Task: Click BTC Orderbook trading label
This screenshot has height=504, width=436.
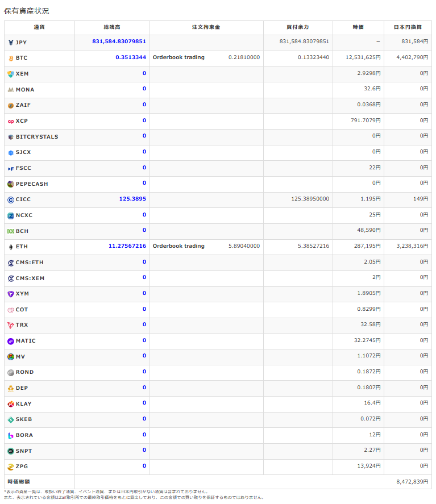Action: 178,57
